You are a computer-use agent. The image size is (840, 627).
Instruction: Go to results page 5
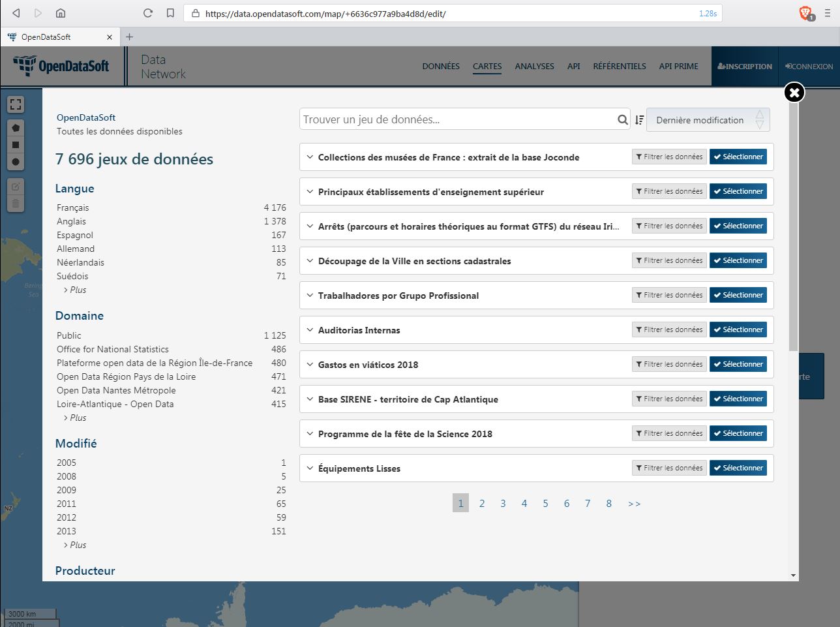[545, 503]
